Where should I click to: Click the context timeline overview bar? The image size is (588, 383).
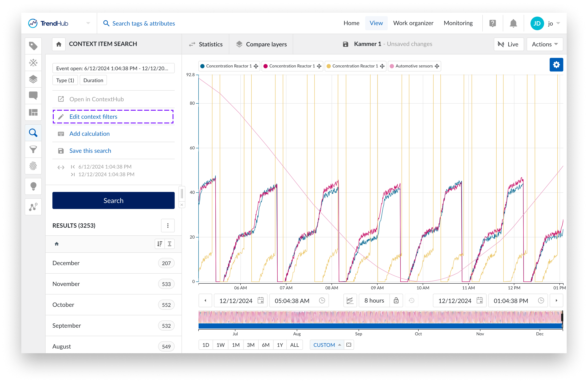[380, 326]
